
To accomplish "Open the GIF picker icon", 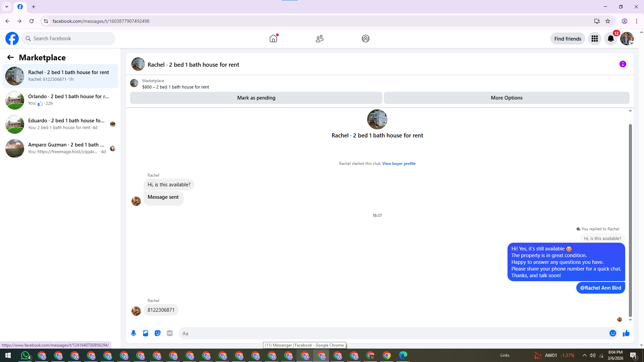I will (x=170, y=333).
